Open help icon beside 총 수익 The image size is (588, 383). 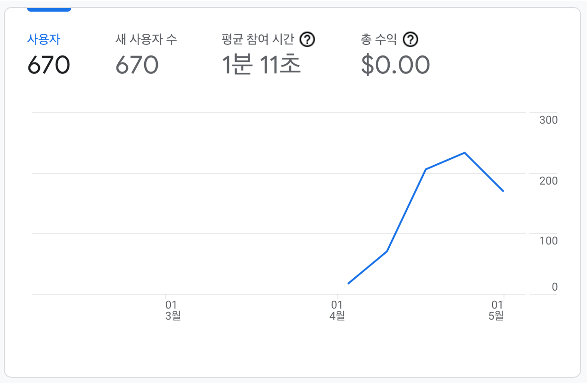[410, 39]
